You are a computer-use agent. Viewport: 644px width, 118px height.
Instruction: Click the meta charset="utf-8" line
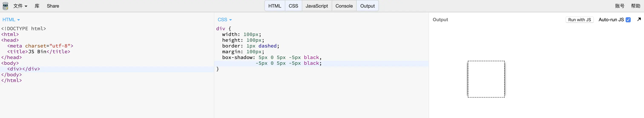pyautogui.click(x=40, y=46)
